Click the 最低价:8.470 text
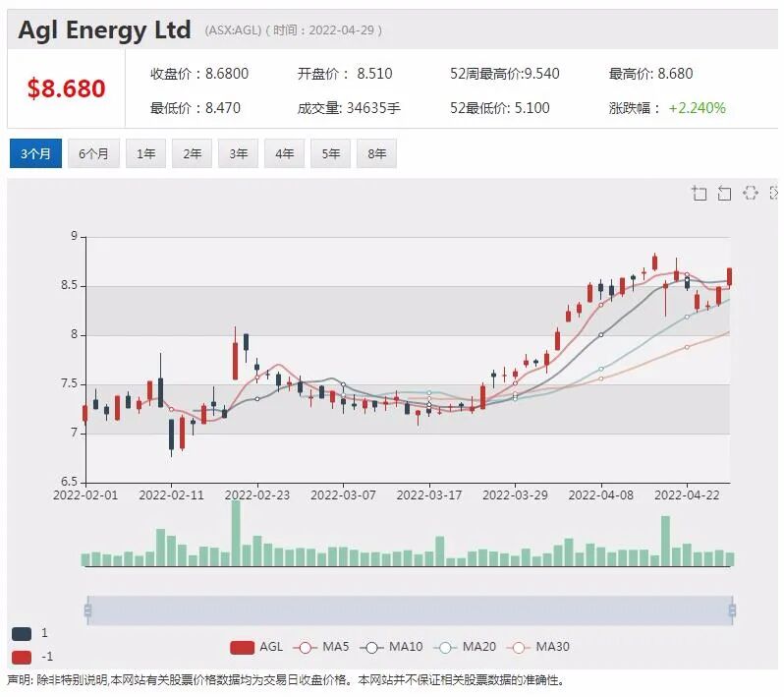Viewport: 784px width, 697px height. 195,107
